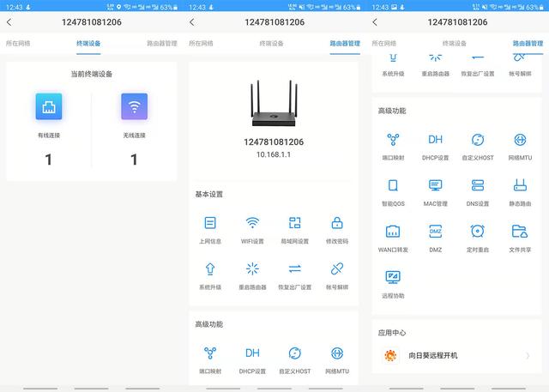
Task: Go back using the left screen's arrow
Action: pyautogui.click(x=9, y=22)
